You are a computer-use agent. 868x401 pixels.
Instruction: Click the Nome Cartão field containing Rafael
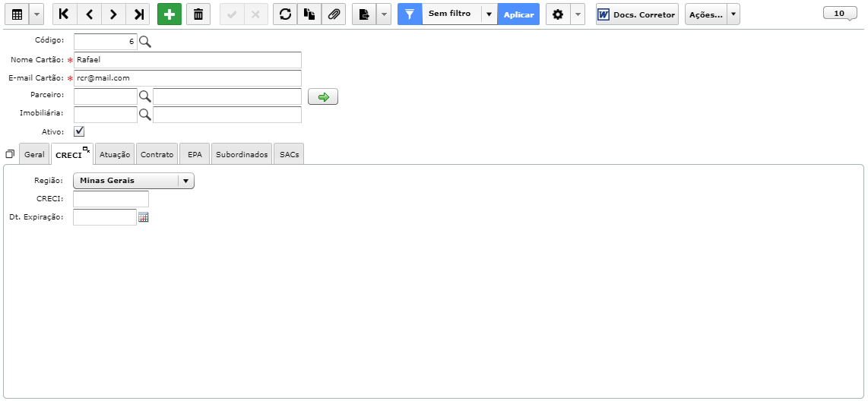[188, 60]
